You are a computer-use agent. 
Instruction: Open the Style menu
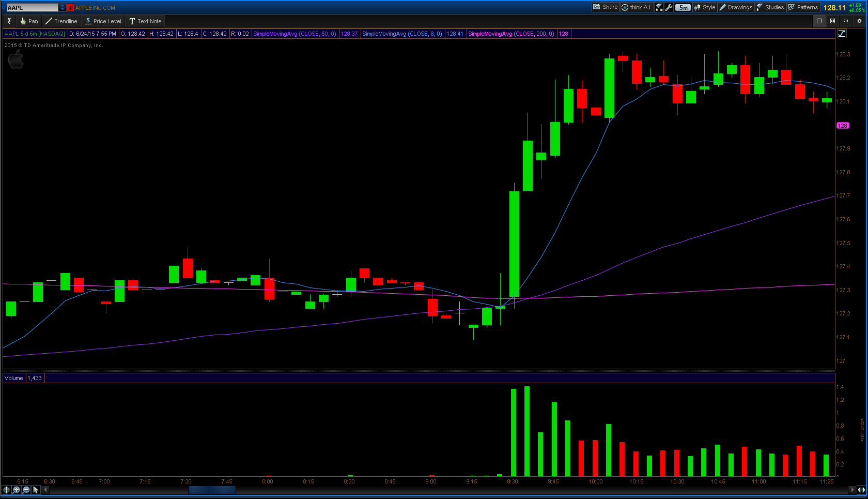pos(705,7)
